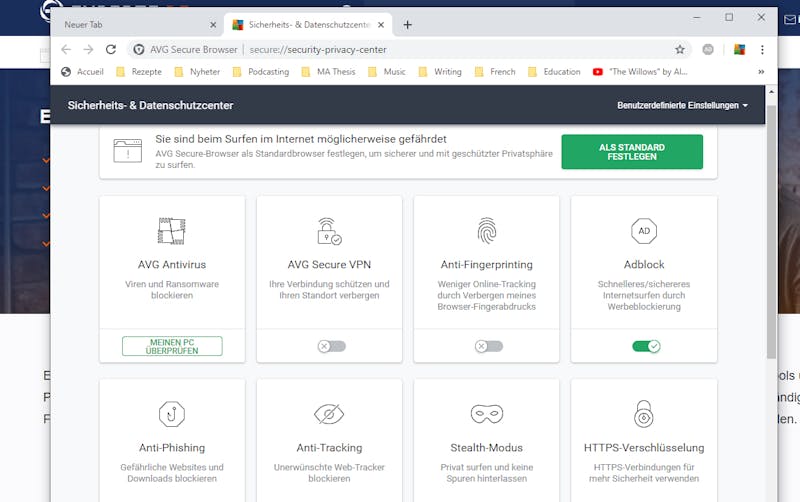The width and height of the screenshot is (800, 502).
Task: Switch to the Neuer Tab tab
Action: 137,24
